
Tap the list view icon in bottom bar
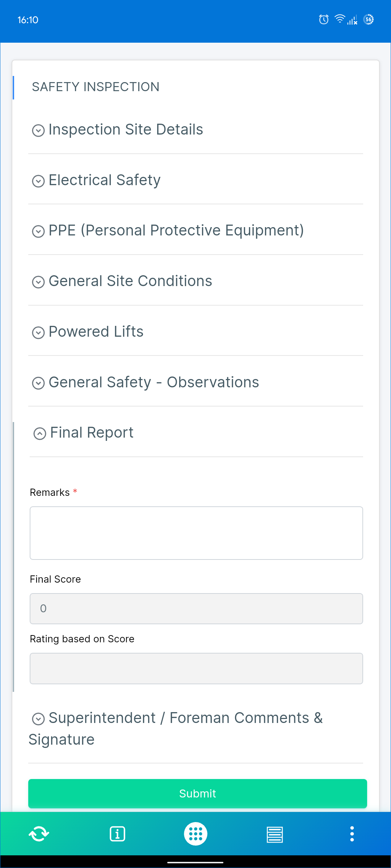(274, 834)
